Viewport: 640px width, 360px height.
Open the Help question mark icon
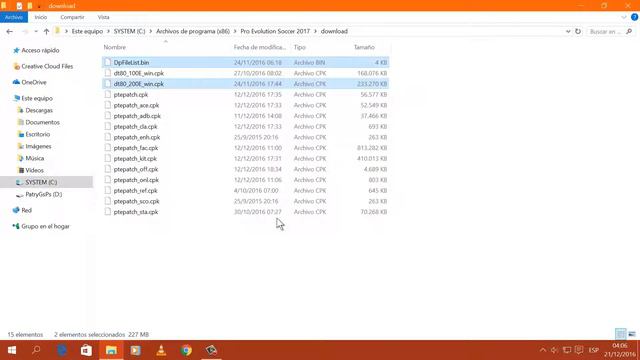[634, 17]
